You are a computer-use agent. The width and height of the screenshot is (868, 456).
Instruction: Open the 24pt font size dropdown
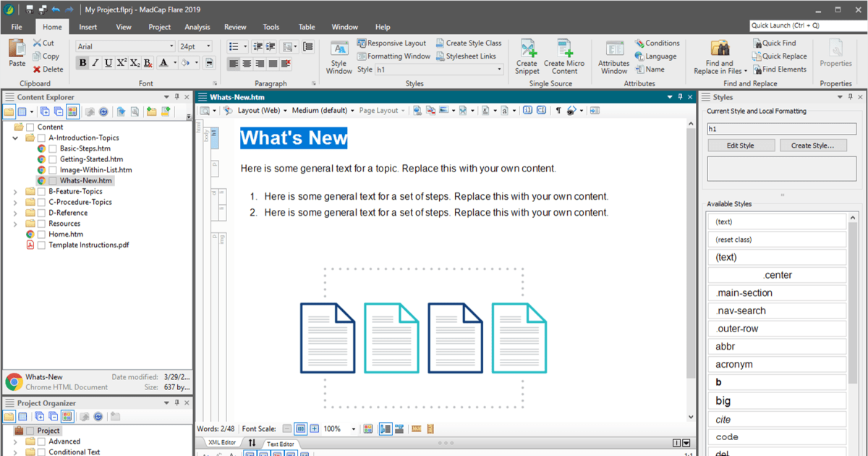pyautogui.click(x=209, y=46)
